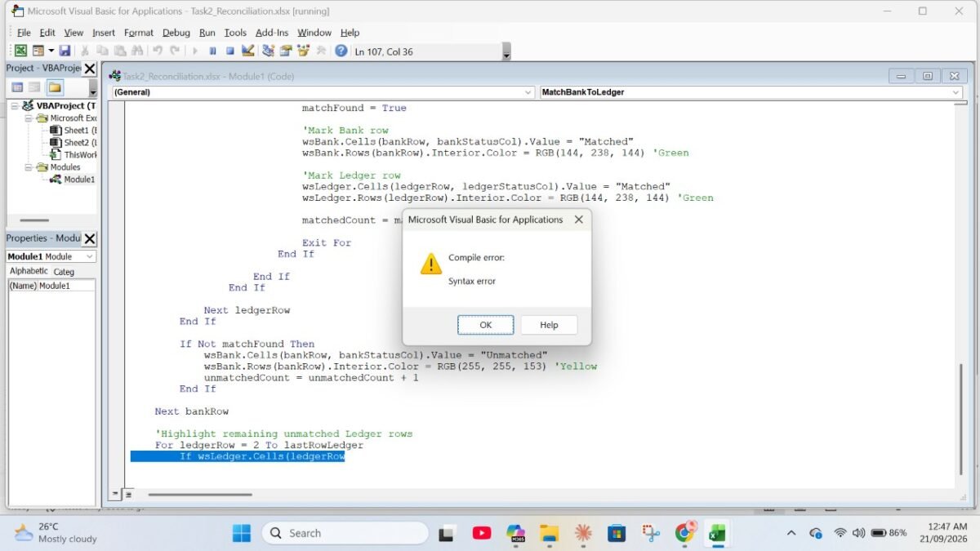The width and height of the screenshot is (980, 551).
Task: Close the Project explorer panel
Action: 90,69
